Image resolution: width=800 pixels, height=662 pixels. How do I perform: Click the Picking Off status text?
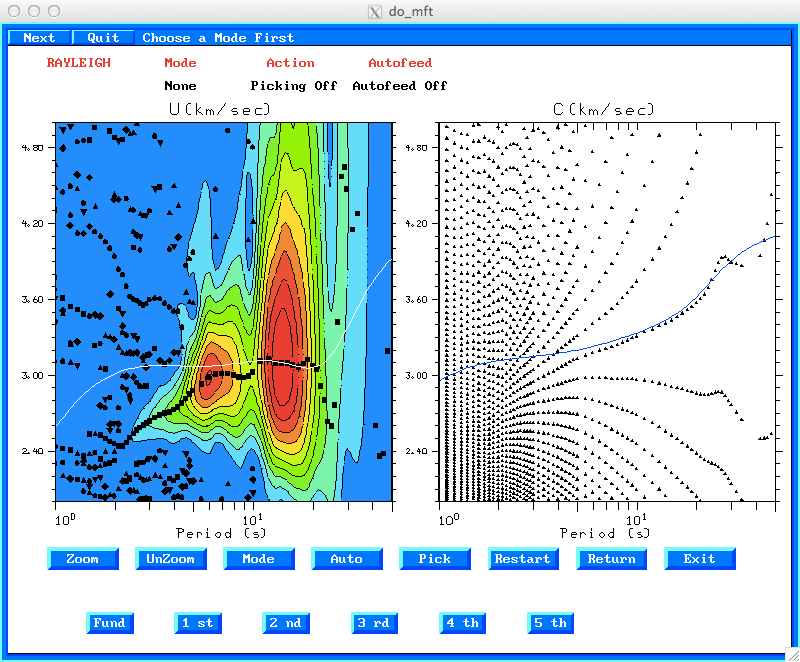294,86
